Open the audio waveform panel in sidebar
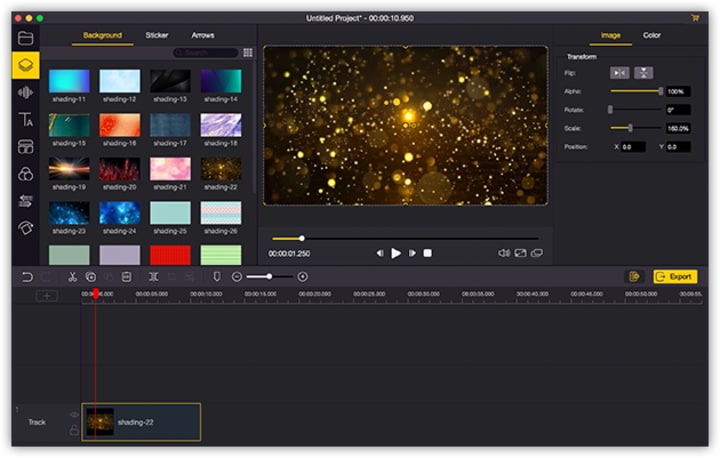The height and width of the screenshot is (458, 720). click(25, 92)
